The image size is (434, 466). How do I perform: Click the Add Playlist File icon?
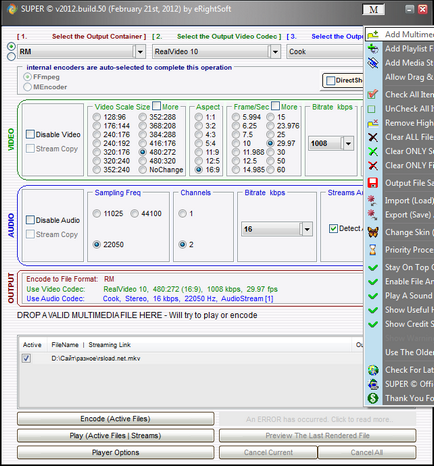(x=373, y=49)
